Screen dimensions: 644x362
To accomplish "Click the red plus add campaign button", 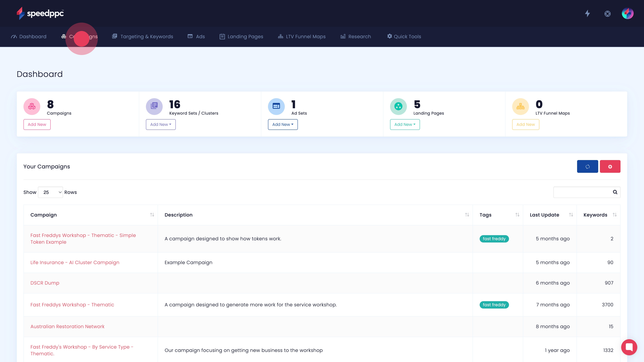I will click(610, 166).
